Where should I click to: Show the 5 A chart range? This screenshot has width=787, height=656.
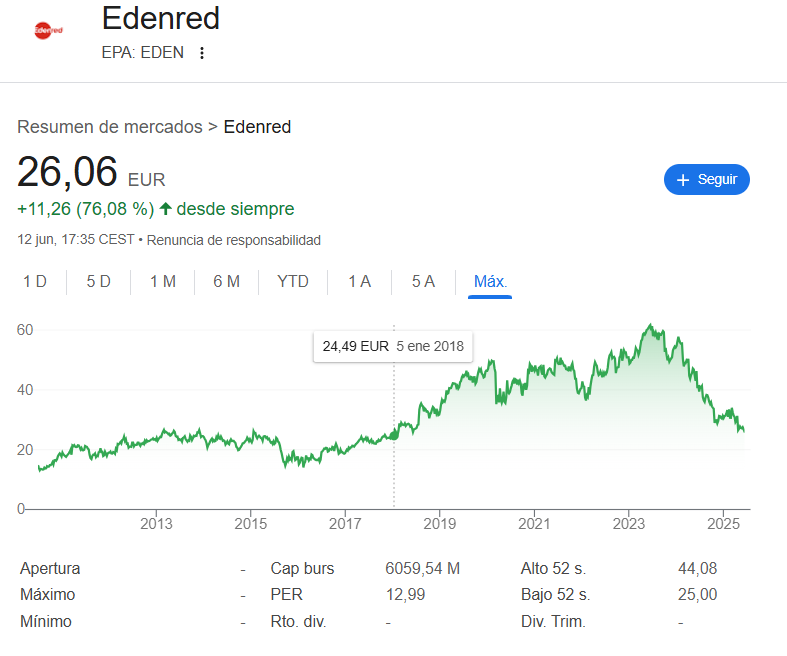[x=423, y=282]
